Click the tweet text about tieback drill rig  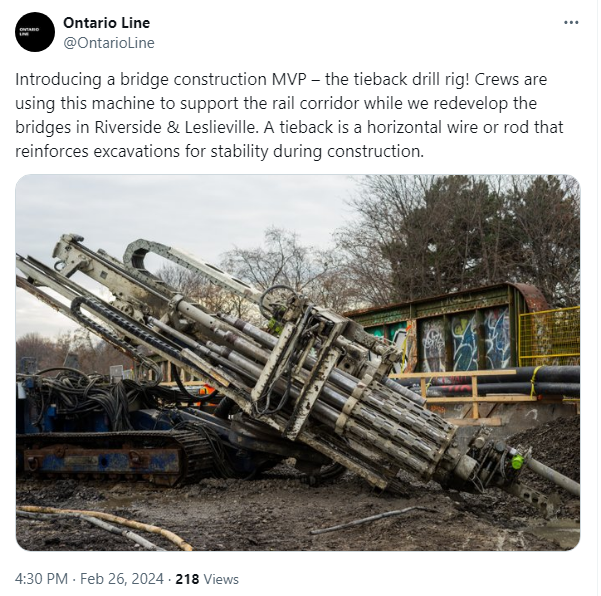click(x=289, y=115)
